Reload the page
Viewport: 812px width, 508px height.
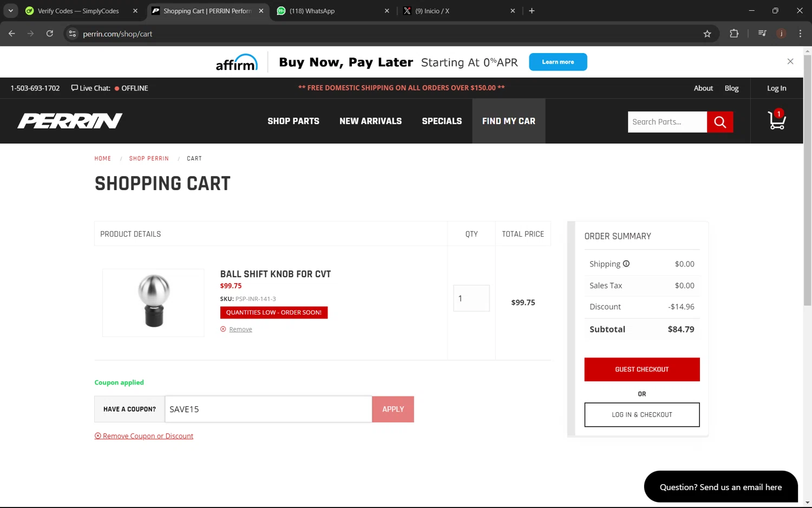[50, 34]
